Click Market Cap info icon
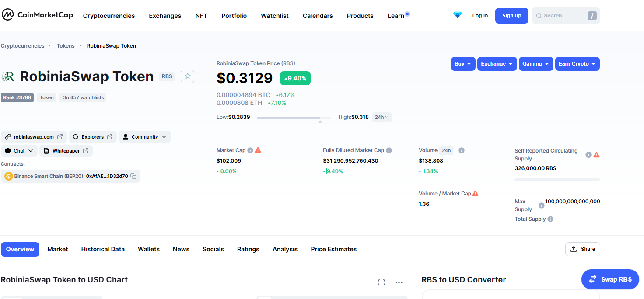The height and width of the screenshot is (299, 644). [x=250, y=150]
